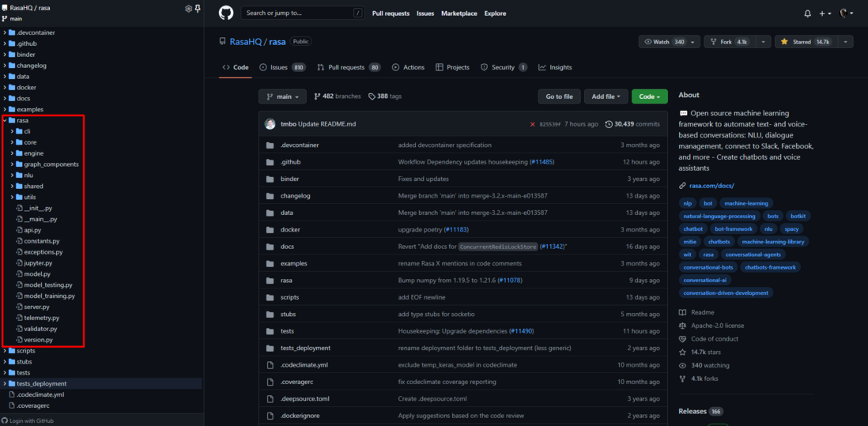Open the plus create-new menu
The image size is (868, 426).
pyautogui.click(x=825, y=13)
